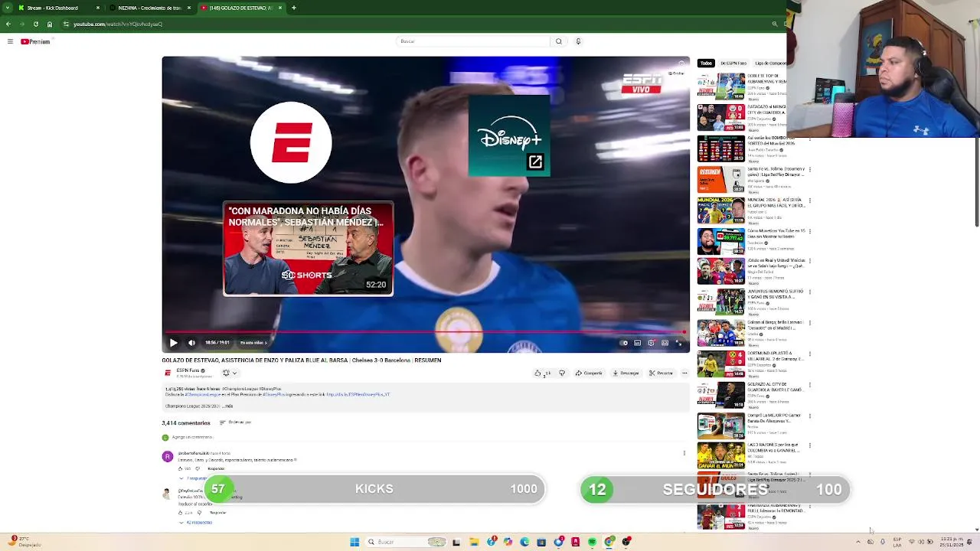
Task: Switch to Stream - Kick Dashboard tab
Action: tap(59, 8)
